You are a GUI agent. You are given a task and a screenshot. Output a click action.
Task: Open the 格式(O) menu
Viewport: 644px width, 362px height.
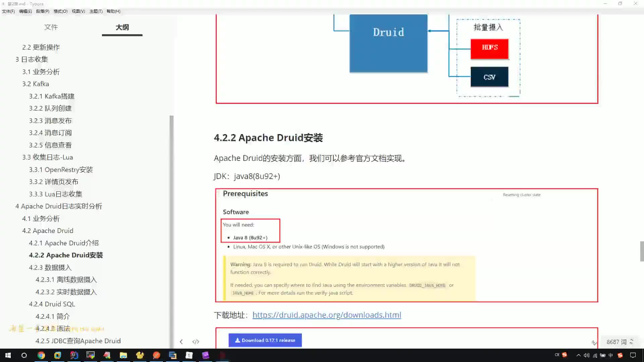pos(60,11)
